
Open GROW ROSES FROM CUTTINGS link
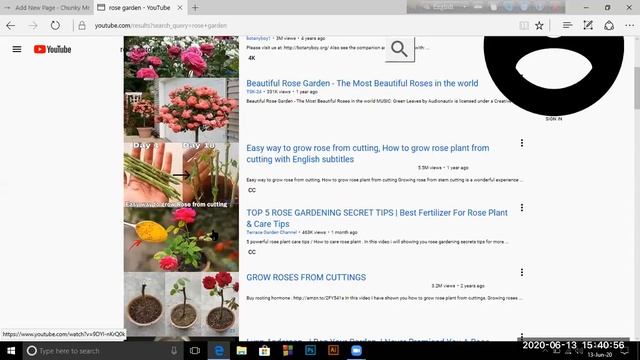click(306, 277)
